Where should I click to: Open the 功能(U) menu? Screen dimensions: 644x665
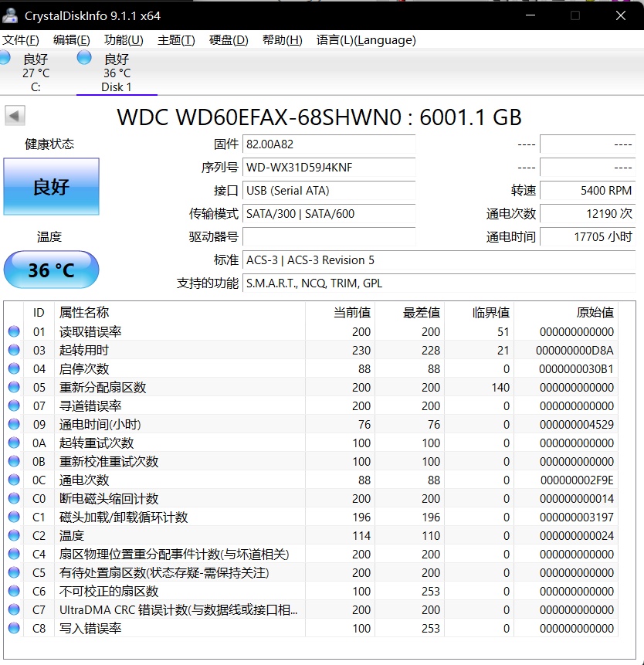click(124, 40)
